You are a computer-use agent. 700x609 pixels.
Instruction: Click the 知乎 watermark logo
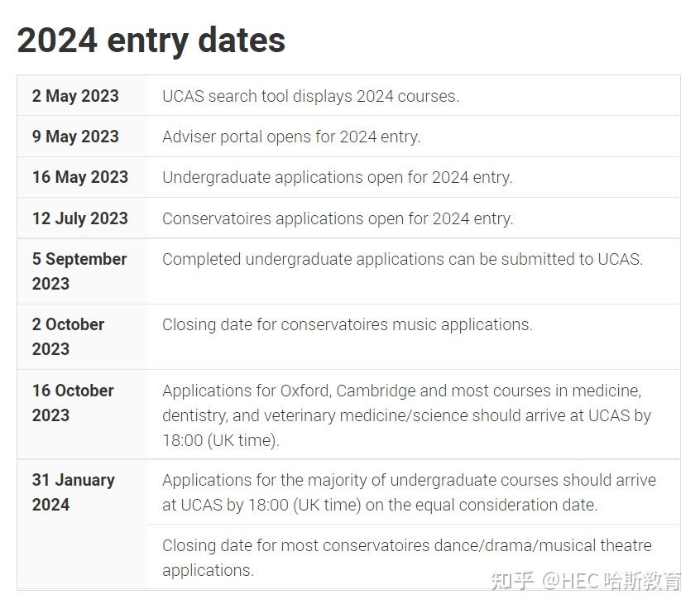click(512, 581)
